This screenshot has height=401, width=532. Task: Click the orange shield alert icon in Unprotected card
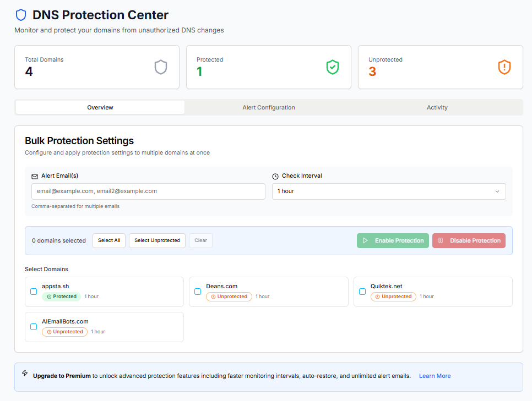[x=504, y=67]
